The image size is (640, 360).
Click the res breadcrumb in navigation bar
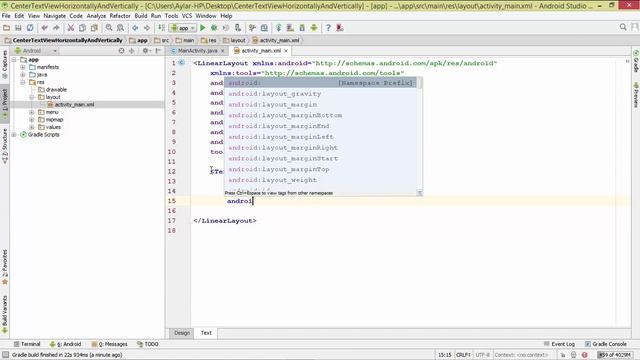pos(209,40)
